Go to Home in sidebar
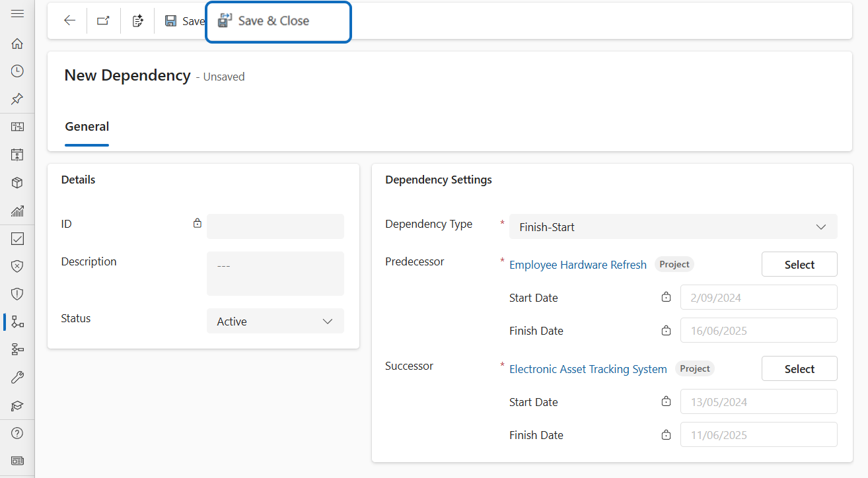This screenshot has height=478, width=868. (x=17, y=44)
